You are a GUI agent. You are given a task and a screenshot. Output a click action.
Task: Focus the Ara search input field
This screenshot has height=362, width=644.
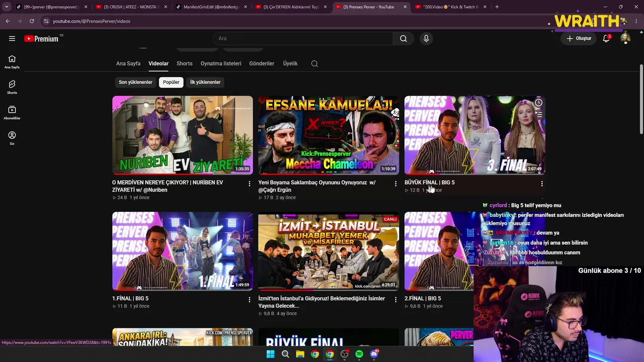pyautogui.click(x=303, y=39)
